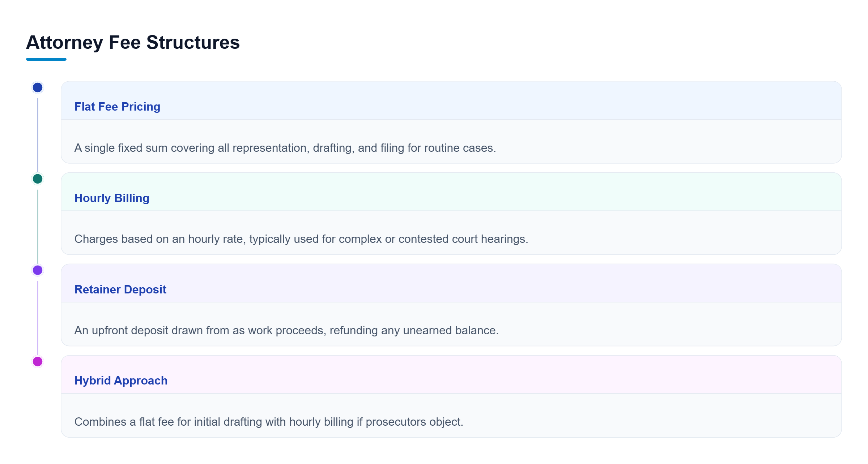Click the Attorney Fee Structures title

(x=133, y=42)
